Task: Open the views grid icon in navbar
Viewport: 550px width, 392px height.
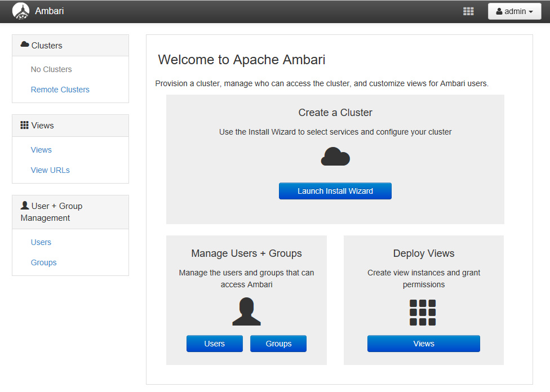Action: (468, 11)
